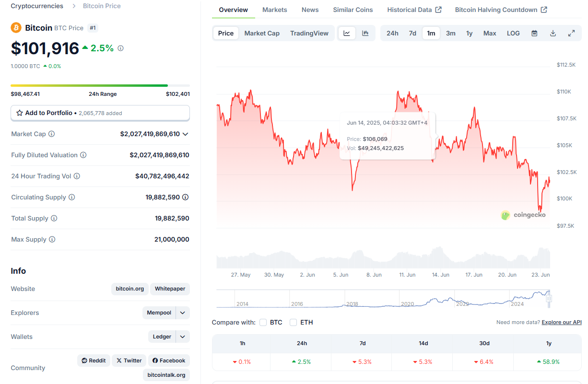Image resolution: width=588 pixels, height=384 pixels.
Task: Expand chart to fullscreen
Action: point(571,33)
